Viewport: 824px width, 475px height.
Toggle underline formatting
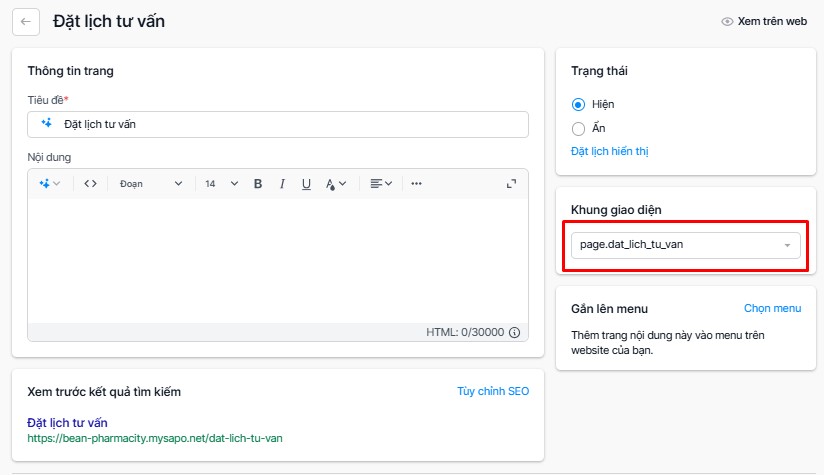tap(306, 183)
